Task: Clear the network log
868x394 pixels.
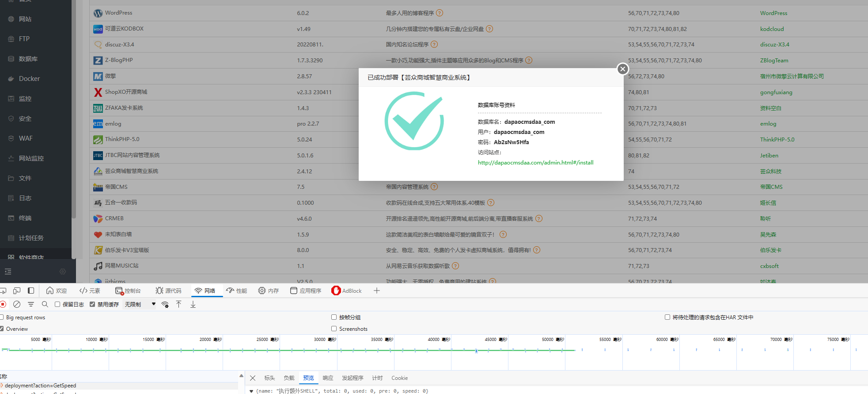Action: [17, 304]
